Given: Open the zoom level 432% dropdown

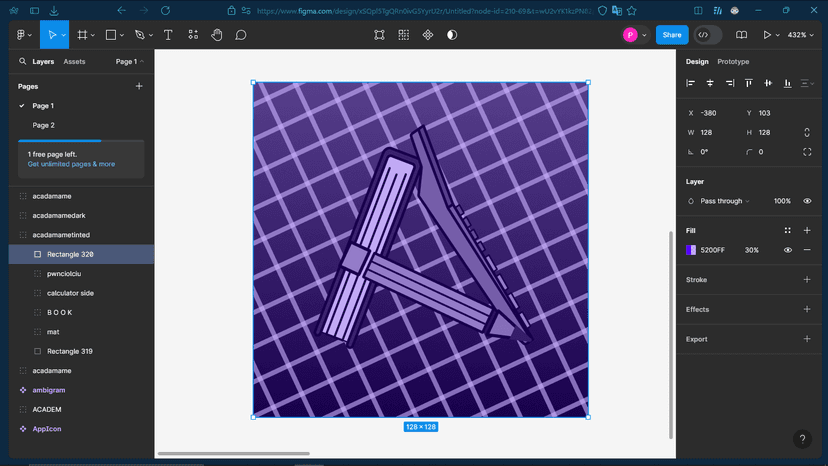Looking at the screenshot, I should tap(801, 35).
